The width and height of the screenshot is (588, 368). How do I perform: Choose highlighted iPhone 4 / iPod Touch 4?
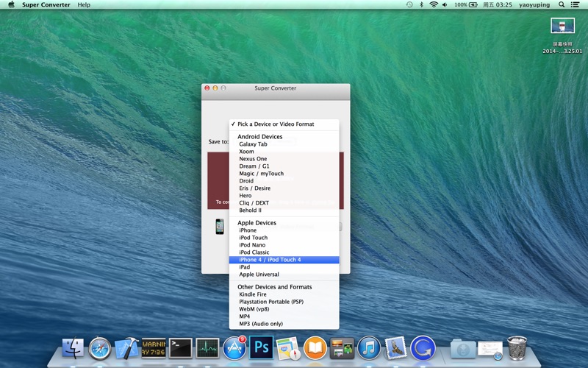click(x=284, y=260)
